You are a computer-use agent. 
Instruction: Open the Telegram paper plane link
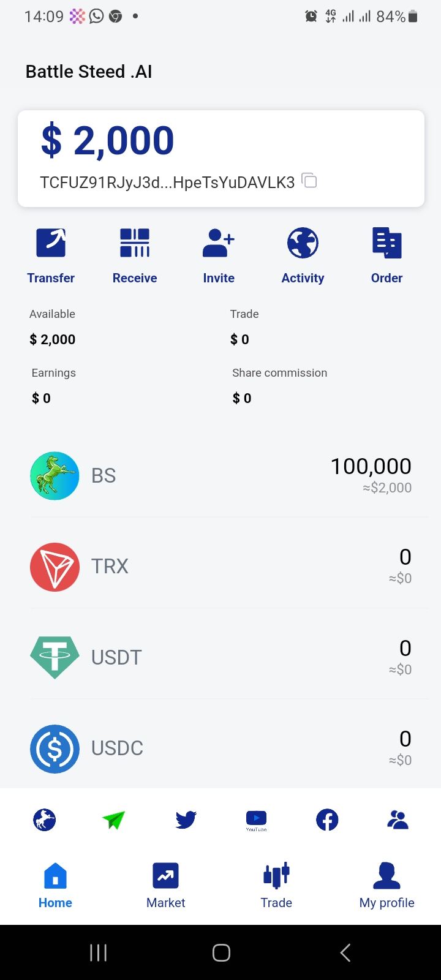tap(114, 820)
